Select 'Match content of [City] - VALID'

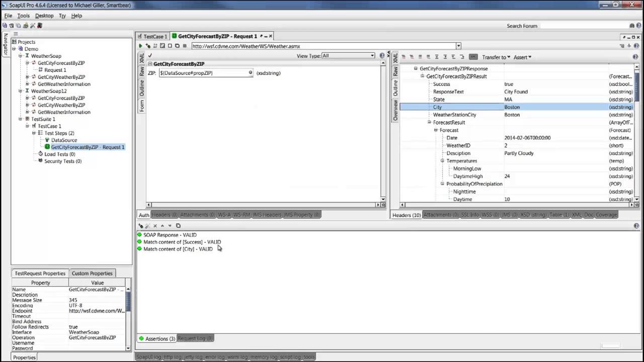[178, 249]
